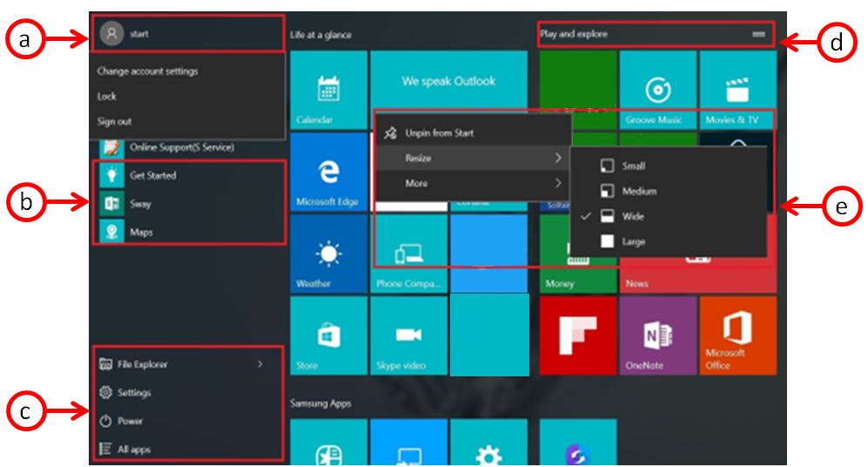This screenshot has height=467, width=868.
Task: Open the Microsoft Office tile
Action: coord(738,335)
